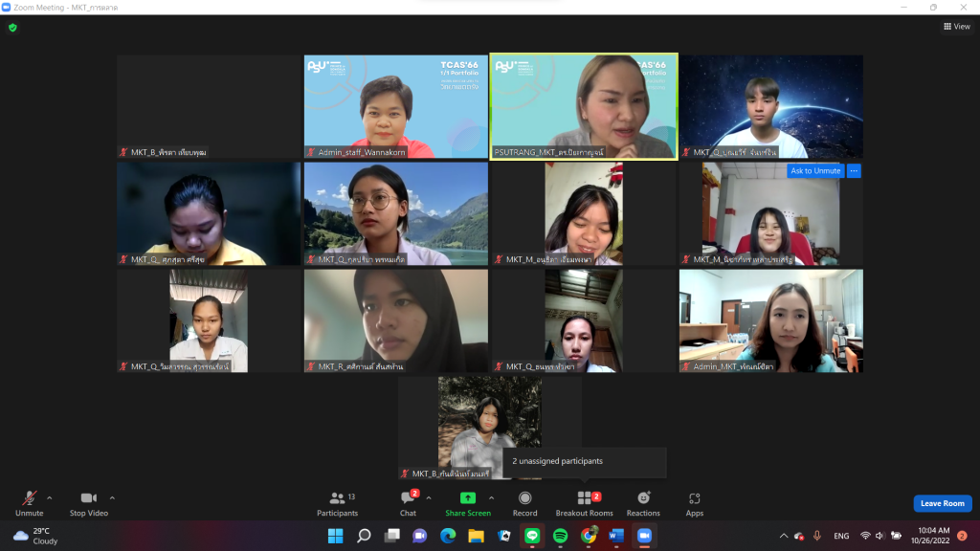Click the green encryption shield icon
Image resolution: width=980 pixels, height=551 pixels.
[12, 28]
